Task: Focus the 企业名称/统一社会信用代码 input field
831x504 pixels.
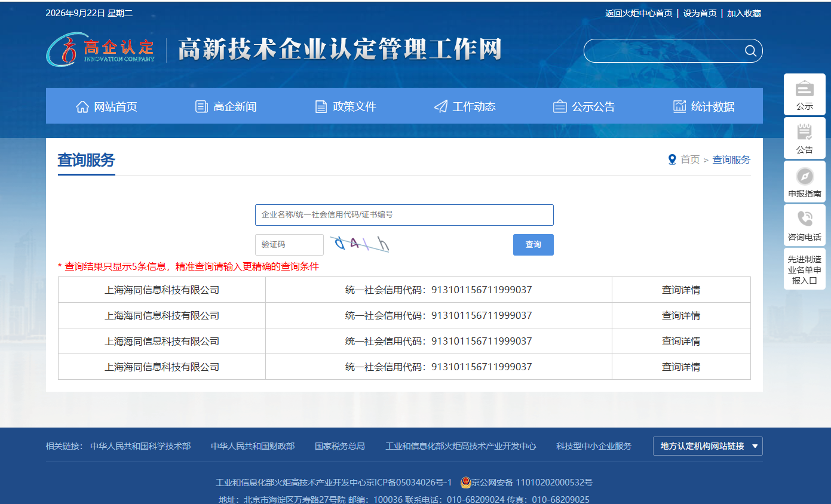Action: click(404, 215)
